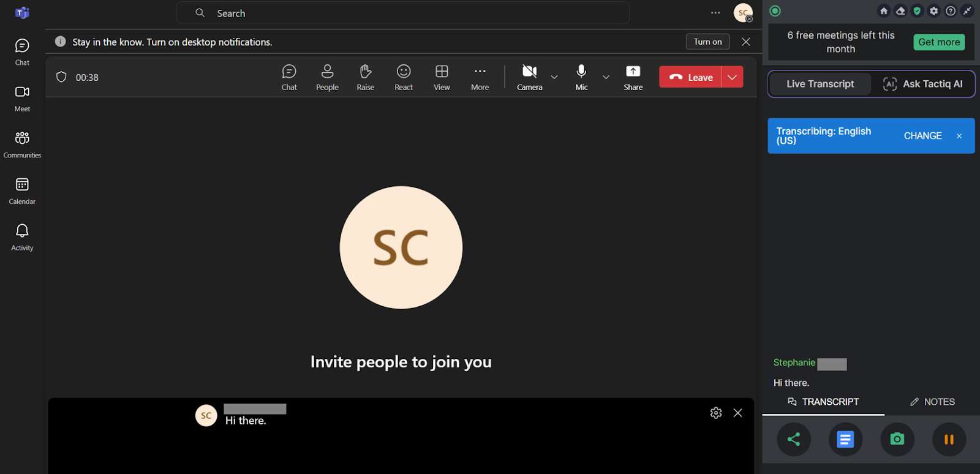The height and width of the screenshot is (474, 980).
Task: Click the Search field
Action: (402, 13)
